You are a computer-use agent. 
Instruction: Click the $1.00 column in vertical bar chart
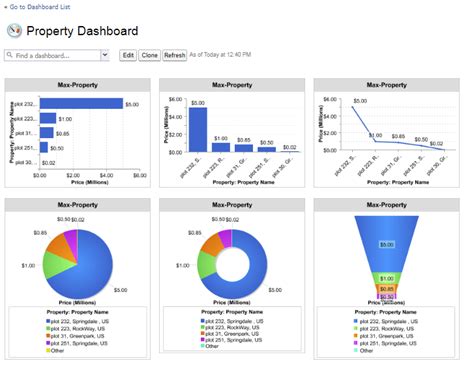(221, 147)
